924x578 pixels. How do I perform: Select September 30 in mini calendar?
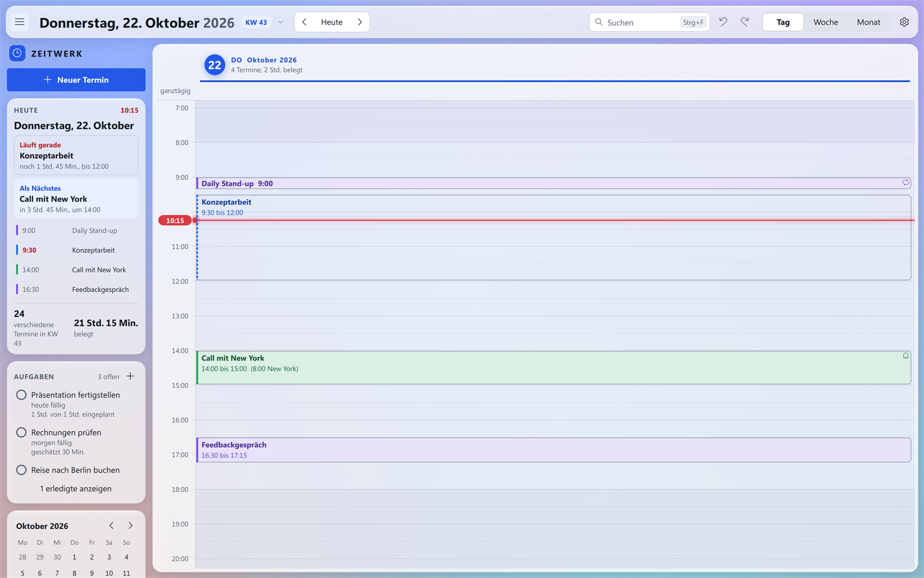pos(57,557)
